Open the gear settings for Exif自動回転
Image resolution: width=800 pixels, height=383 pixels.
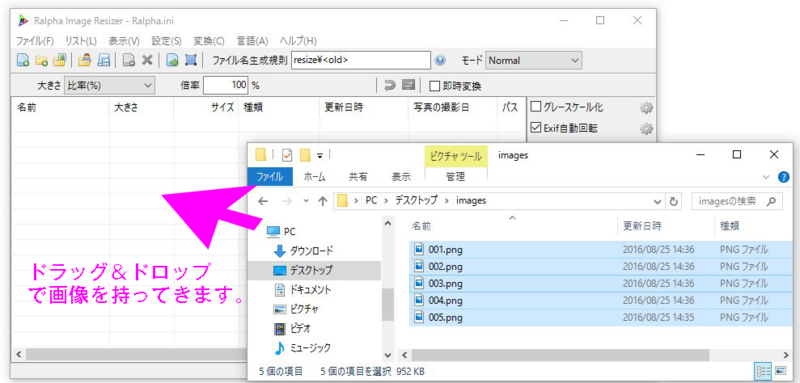[x=646, y=129]
